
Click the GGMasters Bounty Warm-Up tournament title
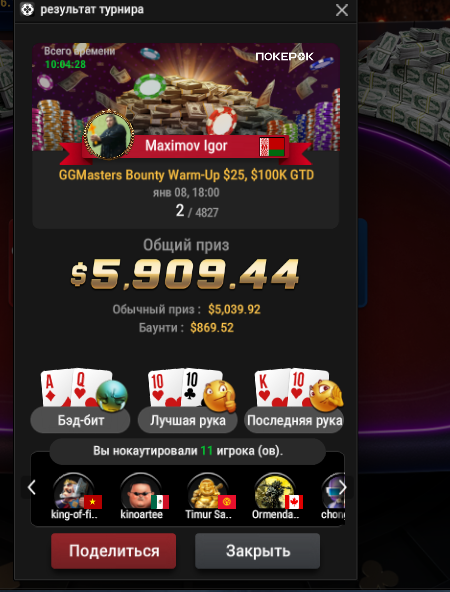coord(186,175)
